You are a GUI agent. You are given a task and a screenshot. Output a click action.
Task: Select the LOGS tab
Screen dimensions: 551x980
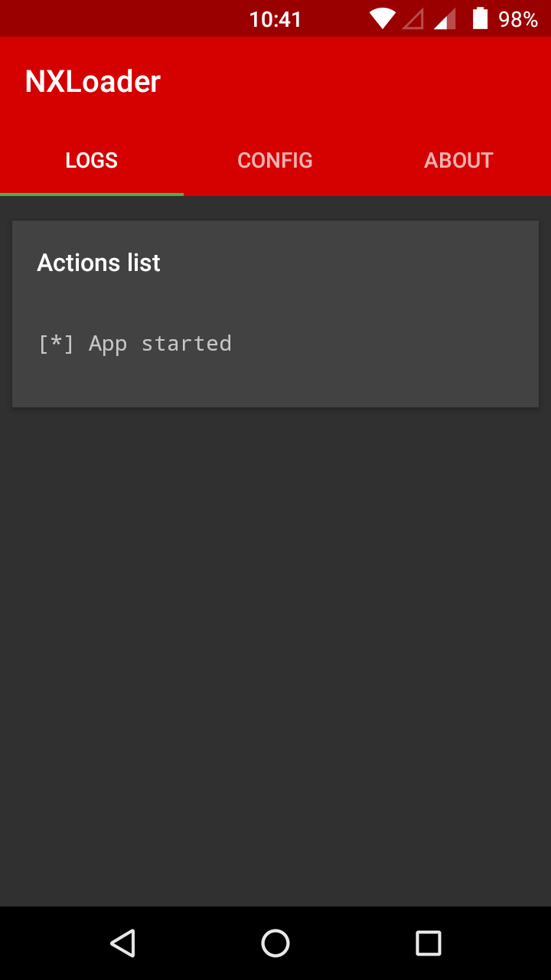tap(91, 160)
